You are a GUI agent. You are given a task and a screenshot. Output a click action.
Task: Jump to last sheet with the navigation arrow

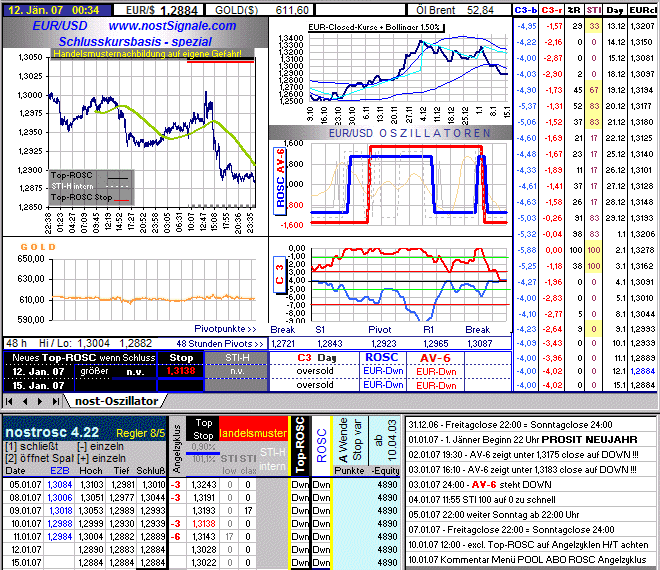point(56,401)
